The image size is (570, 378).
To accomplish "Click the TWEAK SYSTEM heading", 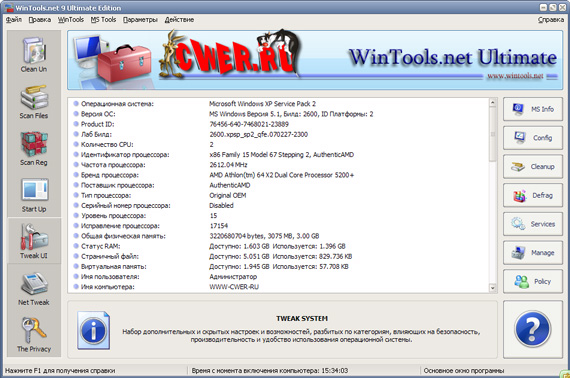I will tap(302, 318).
